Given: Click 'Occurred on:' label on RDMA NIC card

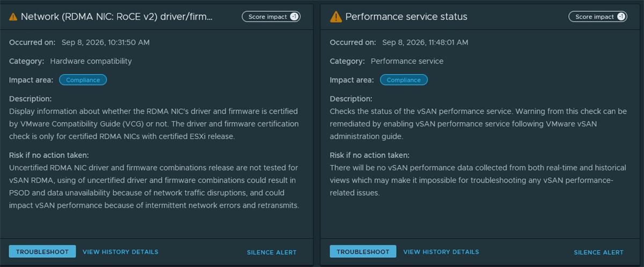Looking at the screenshot, I should pos(32,42).
